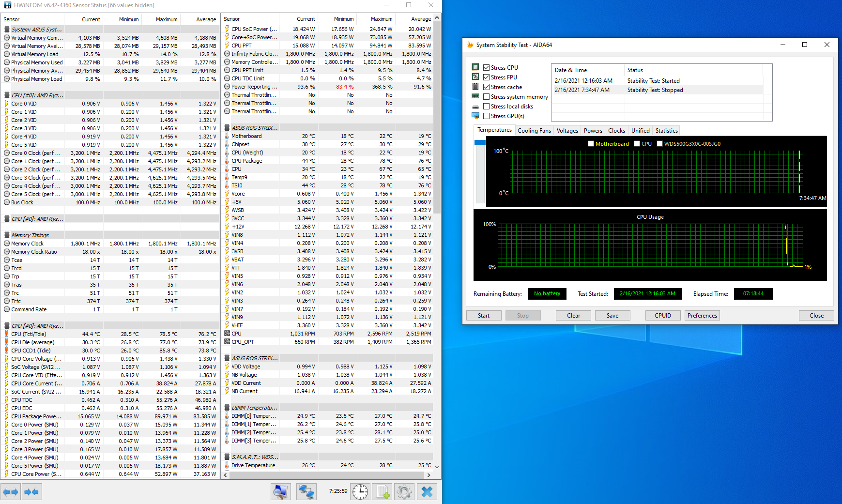The width and height of the screenshot is (842, 504).
Task: Click the thermometer icon beside Motherboard row
Action: point(227,136)
